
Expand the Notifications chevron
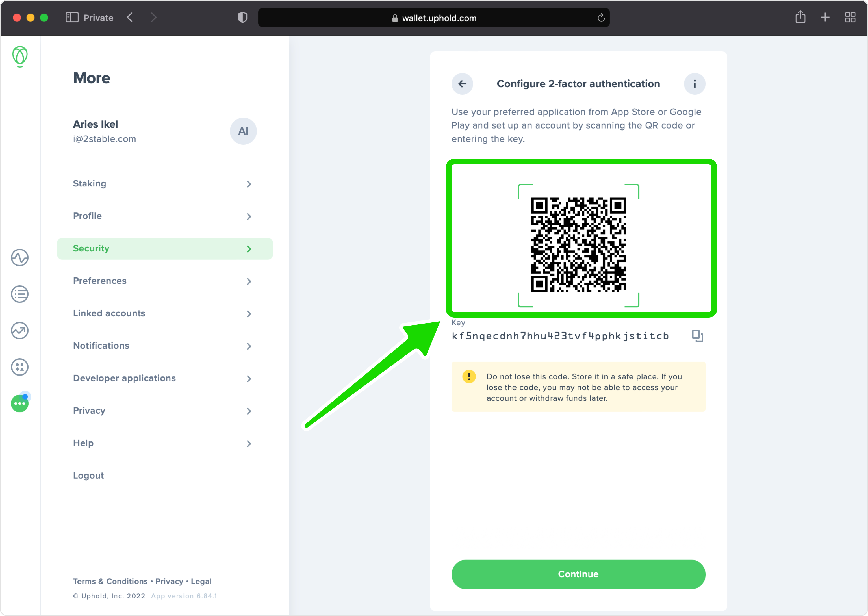click(249, 346)
